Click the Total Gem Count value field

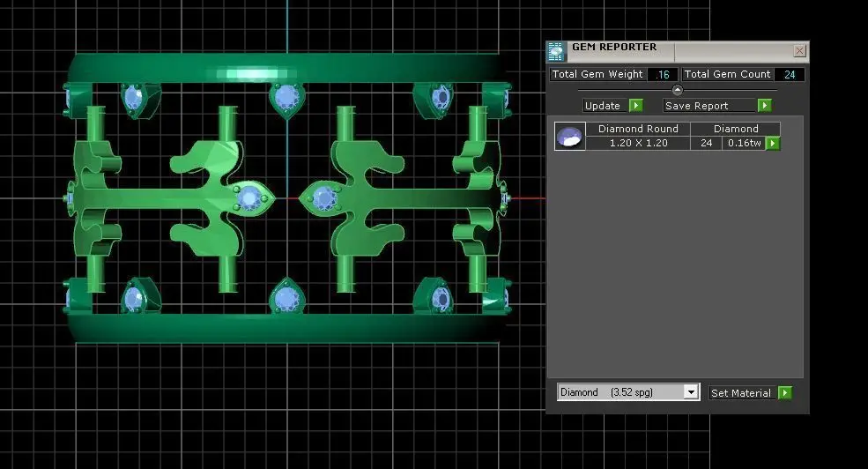(x=790, y=74)
